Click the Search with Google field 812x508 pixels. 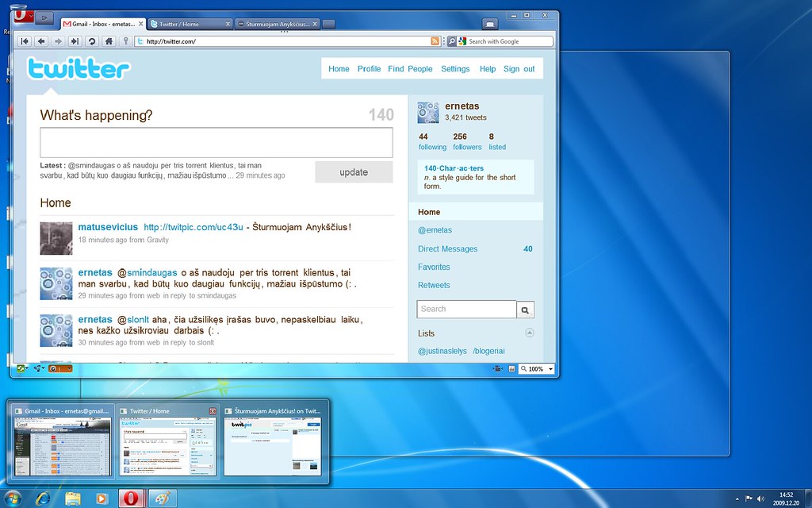[x=504, y=41]
